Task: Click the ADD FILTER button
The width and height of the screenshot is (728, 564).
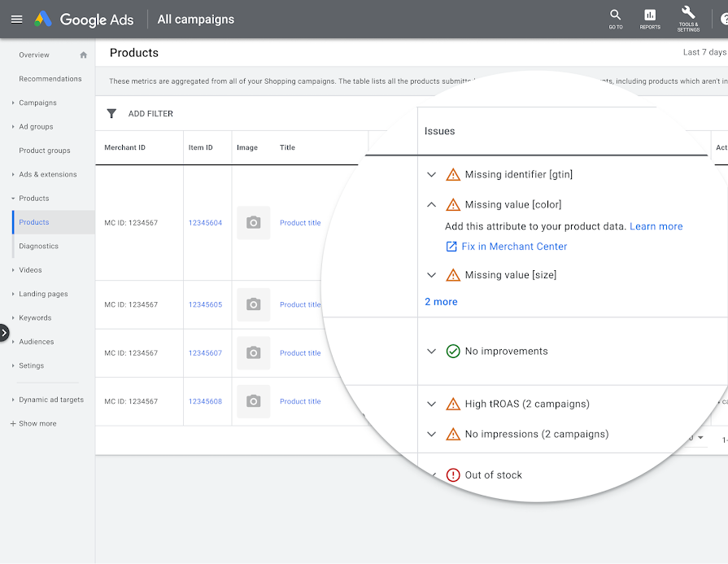Action: (x=150, y=114)
